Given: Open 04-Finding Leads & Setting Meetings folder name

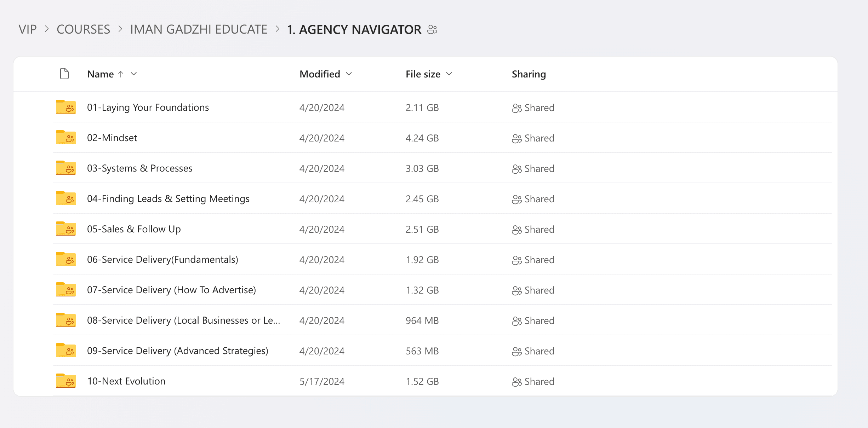Looking at the screenshot, I should [x=168, y=198].
